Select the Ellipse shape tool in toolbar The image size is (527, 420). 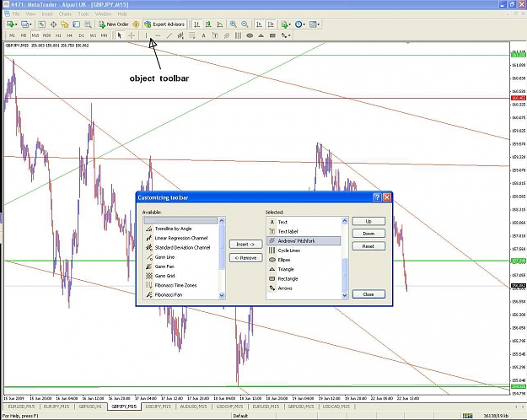coord(250,35)
